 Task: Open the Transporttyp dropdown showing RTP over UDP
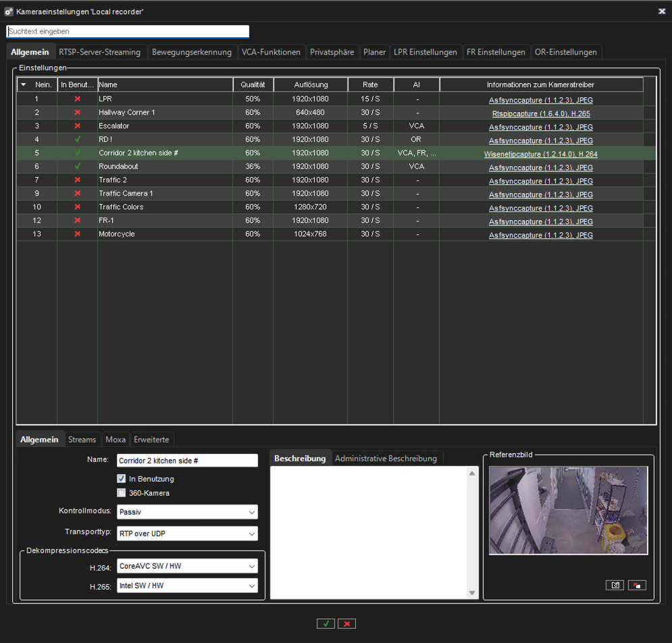187,534
